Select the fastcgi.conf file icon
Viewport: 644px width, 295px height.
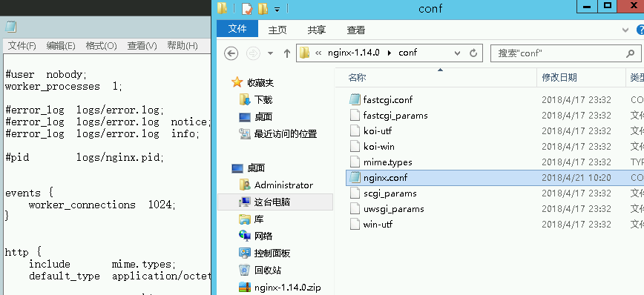(x=355, y=99)
